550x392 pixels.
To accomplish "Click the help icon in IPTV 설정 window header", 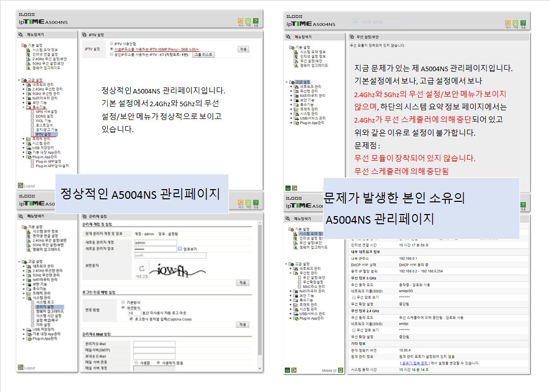I will click(x=256, y=21).
